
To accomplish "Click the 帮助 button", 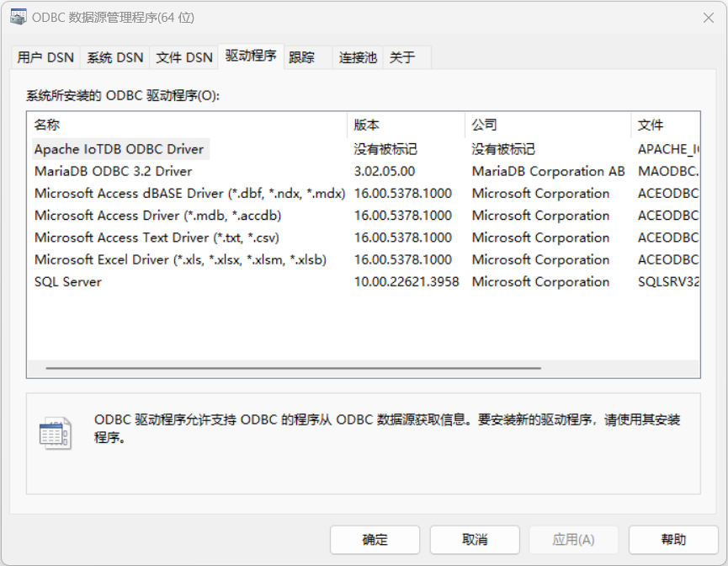I will [x=673, y=540].
